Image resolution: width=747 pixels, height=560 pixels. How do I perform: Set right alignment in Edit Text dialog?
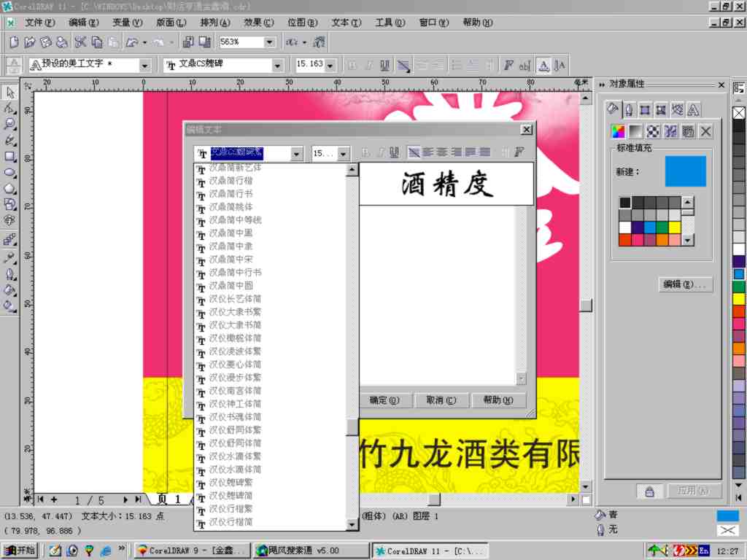pos(457,152)
